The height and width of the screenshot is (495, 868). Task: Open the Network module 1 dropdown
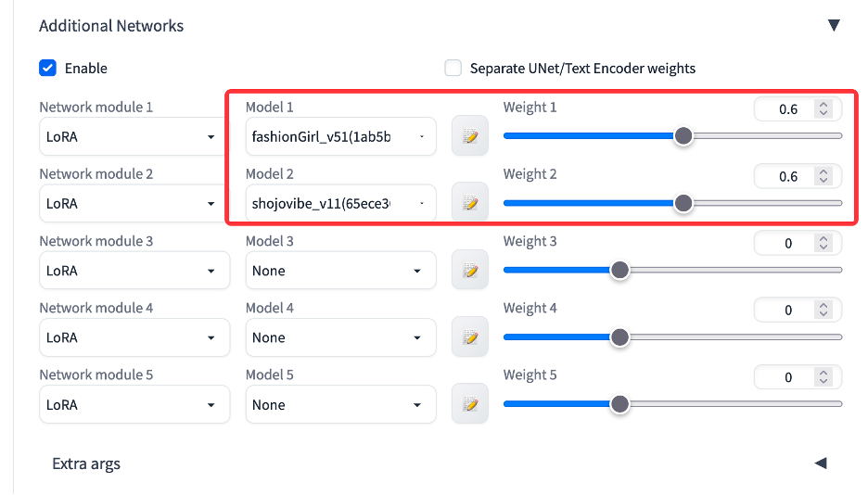[x=134, y=136]
